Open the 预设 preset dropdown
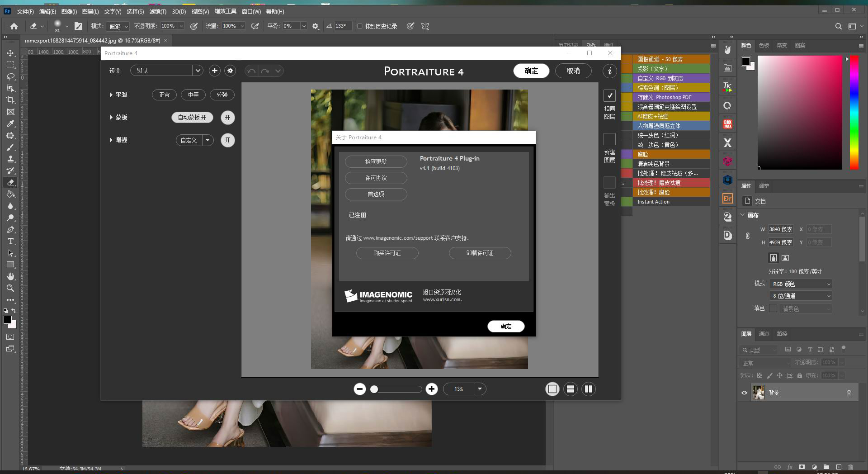Image resolution: width=868 pixels, height=474 pixels. point(166,71)
